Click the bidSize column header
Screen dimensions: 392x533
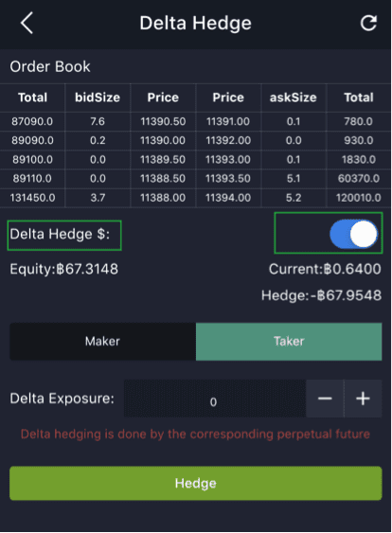[x=98, y=98]
